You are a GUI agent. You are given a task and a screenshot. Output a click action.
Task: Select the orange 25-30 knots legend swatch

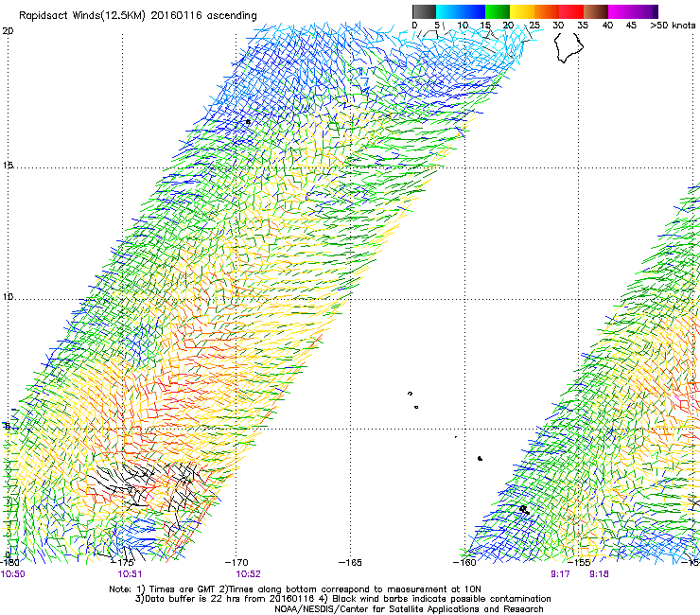(x=547, y=11)
